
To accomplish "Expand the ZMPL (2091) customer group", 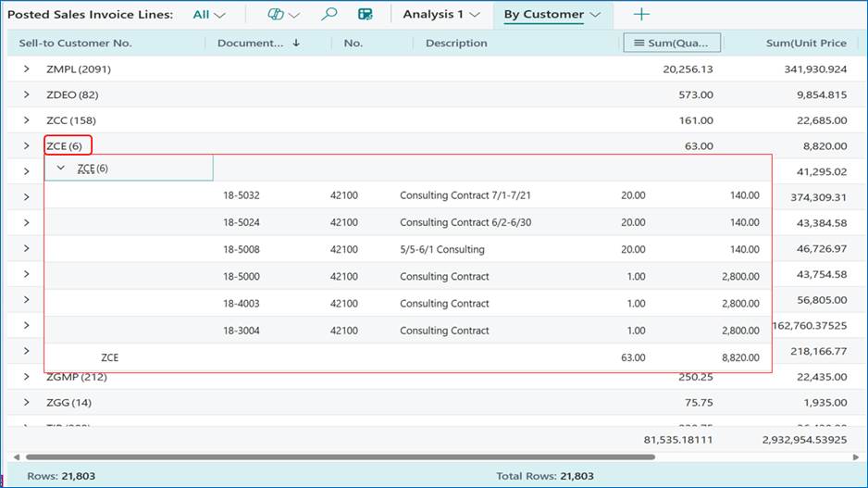I will tap(27, 69).
